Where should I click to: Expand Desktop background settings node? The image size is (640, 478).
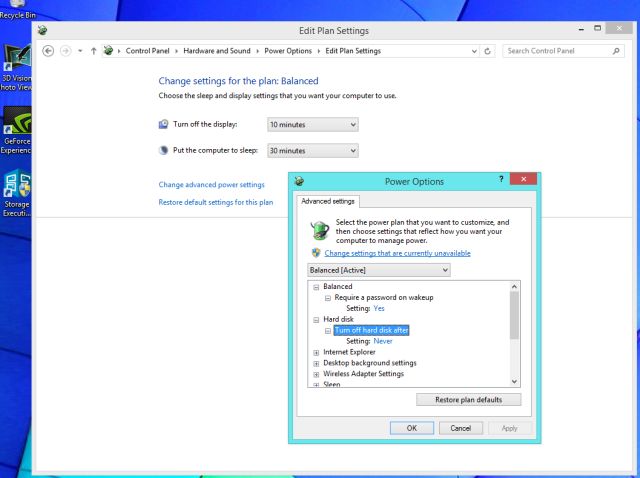[316, 363]
